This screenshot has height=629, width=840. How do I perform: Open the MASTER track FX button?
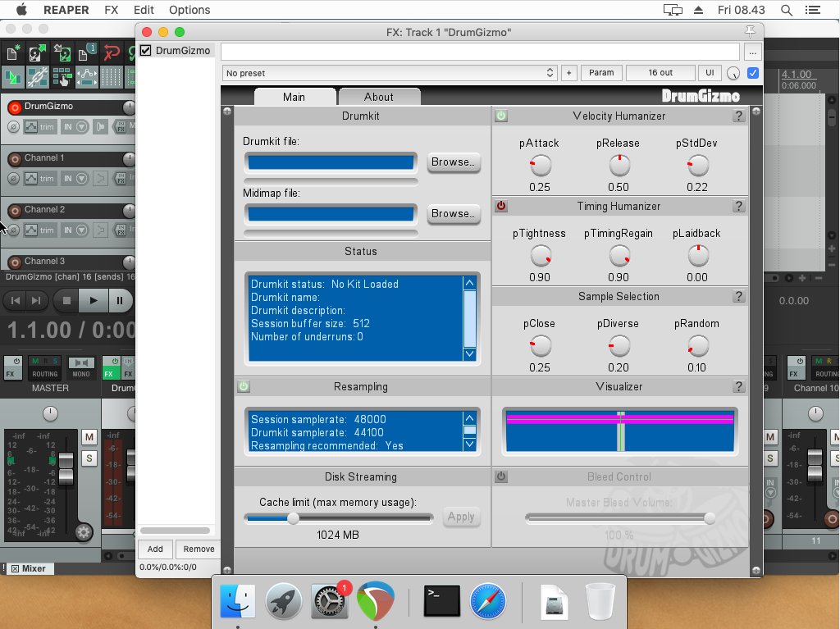[x=13, y=367]
